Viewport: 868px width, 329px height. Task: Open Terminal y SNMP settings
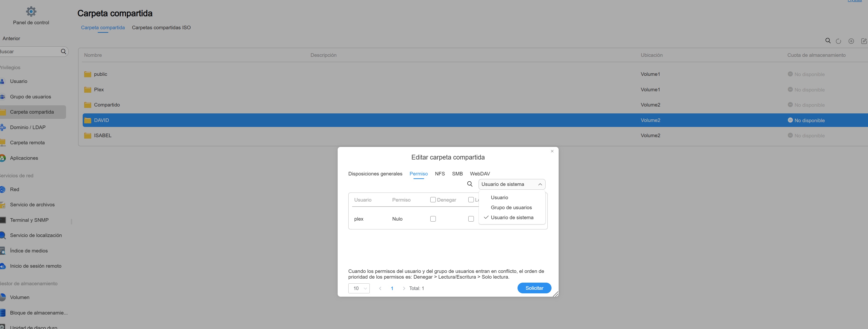[x=29, y=220]
